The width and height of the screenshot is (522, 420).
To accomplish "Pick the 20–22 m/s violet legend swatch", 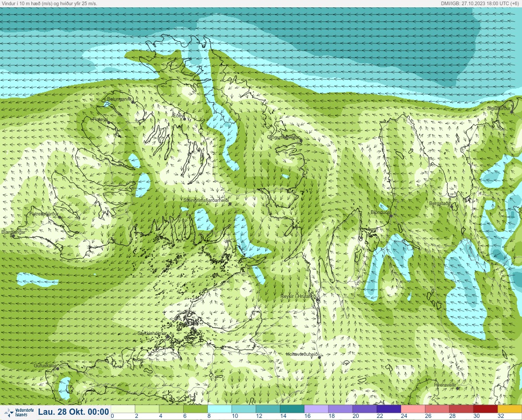I will coord(364,409).
